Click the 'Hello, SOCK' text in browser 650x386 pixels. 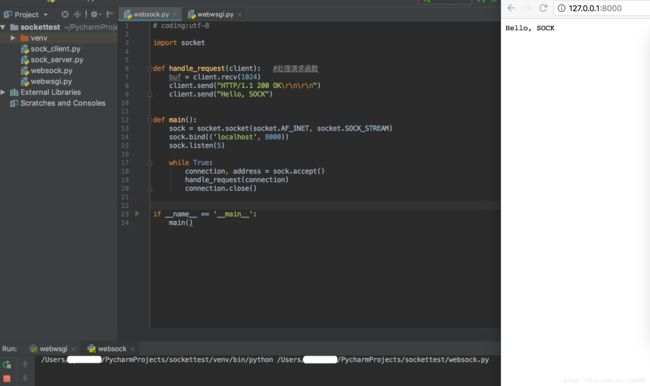[529, 28]
